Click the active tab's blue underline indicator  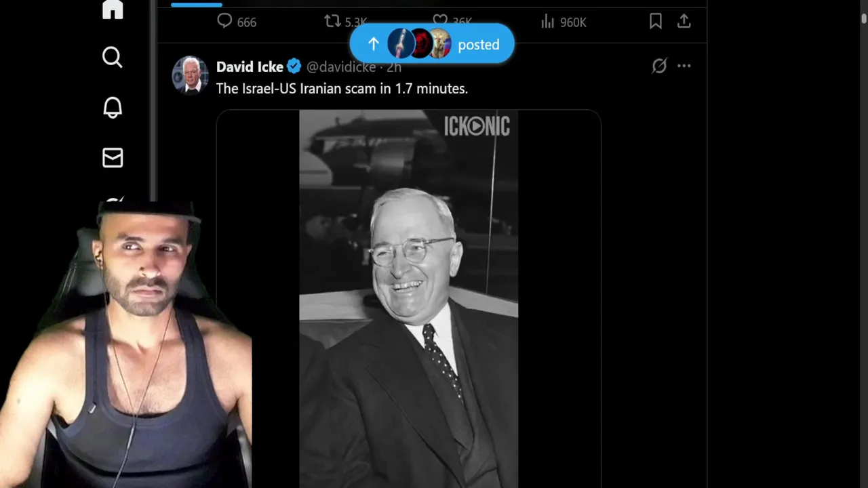[x=197, y=5]
